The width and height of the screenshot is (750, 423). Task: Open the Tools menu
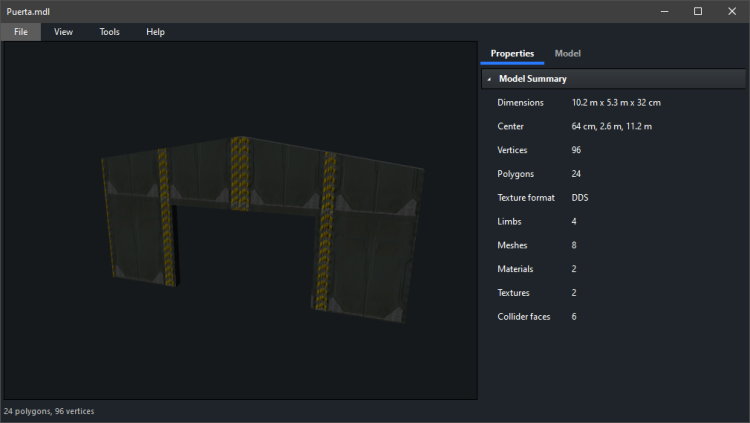(x=109, y=32)
